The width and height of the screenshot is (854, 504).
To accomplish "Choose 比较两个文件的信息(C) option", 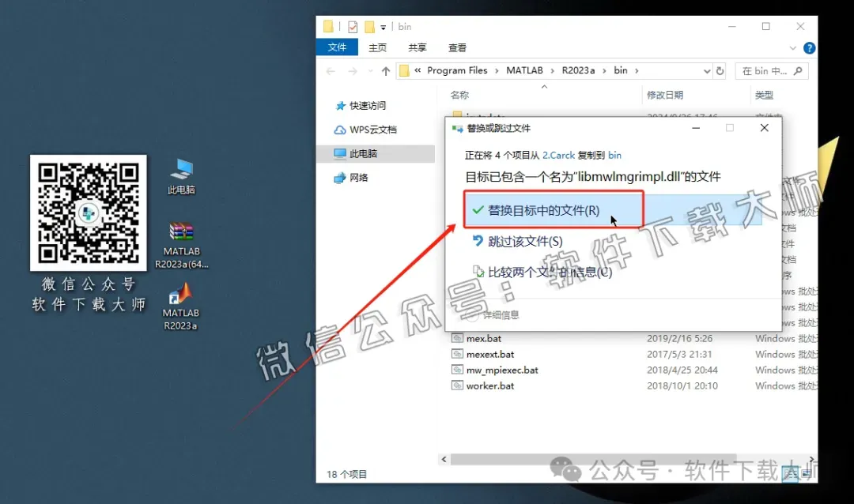I will (x=542, y=272).
